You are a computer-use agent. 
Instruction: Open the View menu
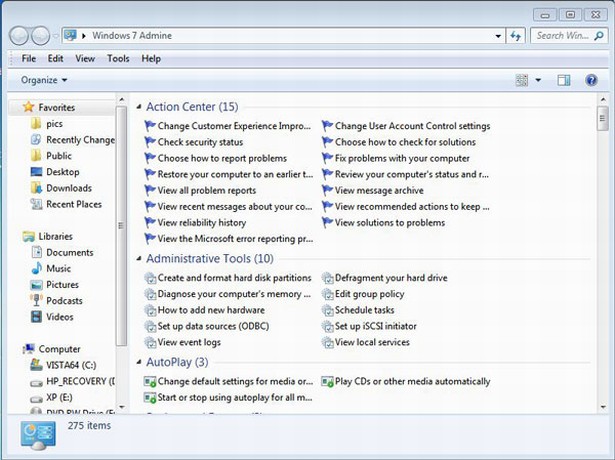coord(85,59)
